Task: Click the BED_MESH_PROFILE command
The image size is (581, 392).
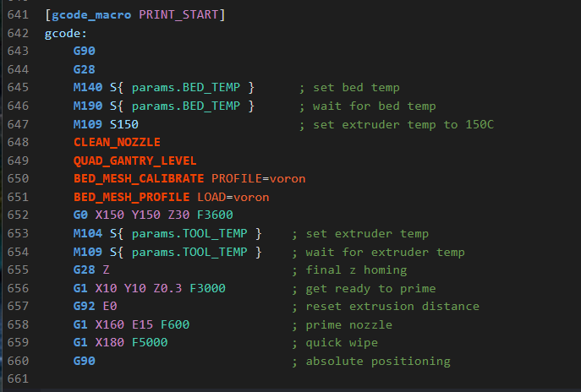Action: click(132, 198)
